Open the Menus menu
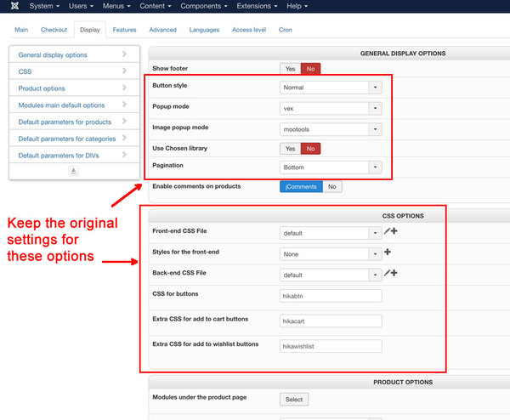Image resolution: width=510 pixels, height=420 pixels. click(x=116, y=6)
